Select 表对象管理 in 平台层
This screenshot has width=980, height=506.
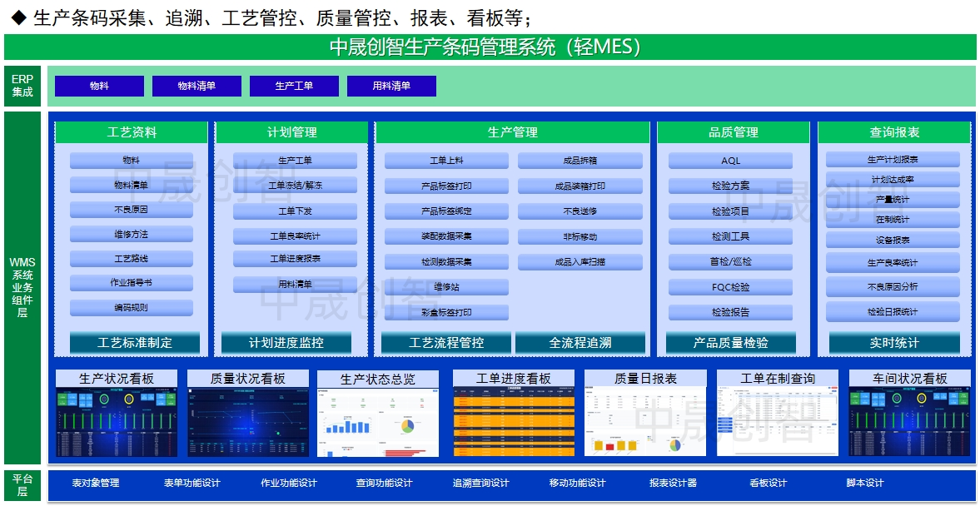click(x=96, y=483)
